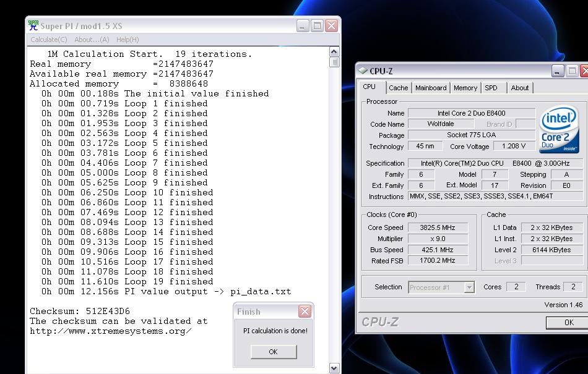Close the Super PI window
Image resolution: width=588 pixels, height=374 pixels.
(x=332, y=26)
